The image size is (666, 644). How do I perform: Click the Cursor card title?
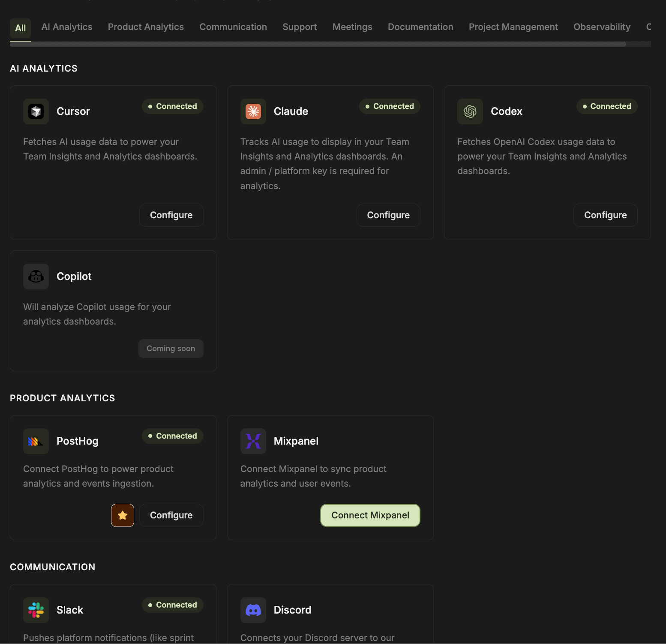point(73,111)
